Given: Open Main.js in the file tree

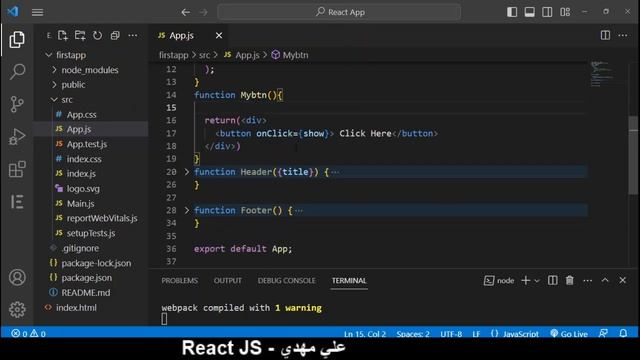Looking at the screenshot, I should click(x=80, y=203).
